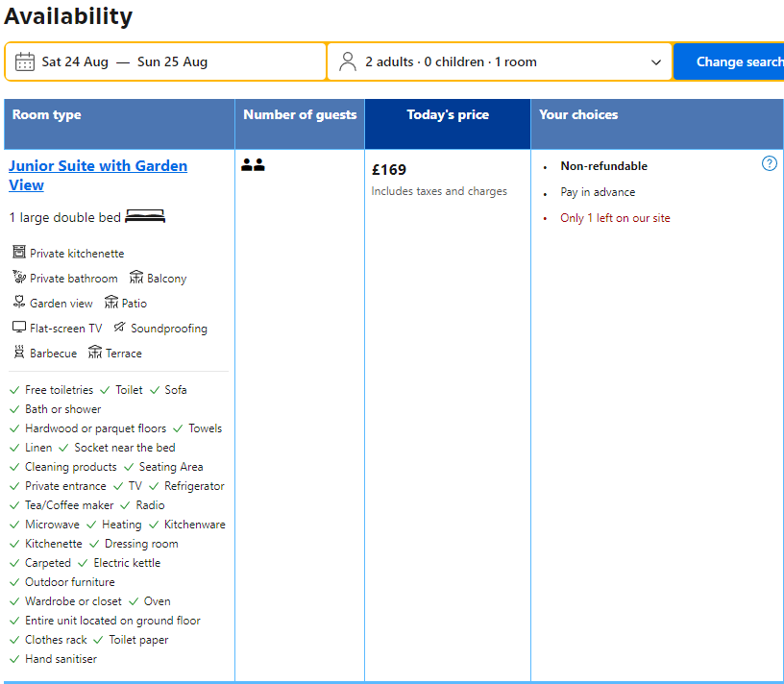Click the Private kitchenette icon
Viewport: 784px width, 684px height.
pyautogui.click(x=19, y=253)
